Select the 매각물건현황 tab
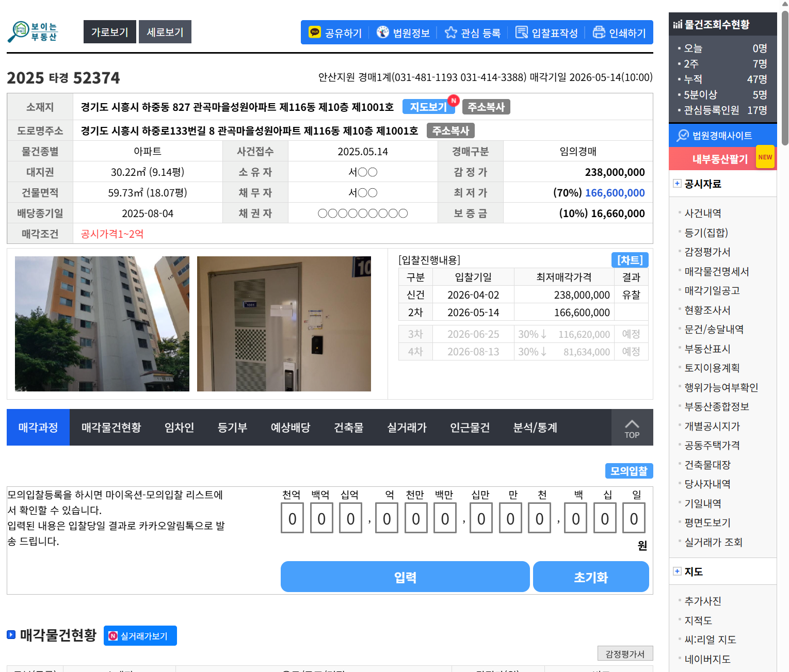This screenshot has width=789, height=672. (111, 428)
